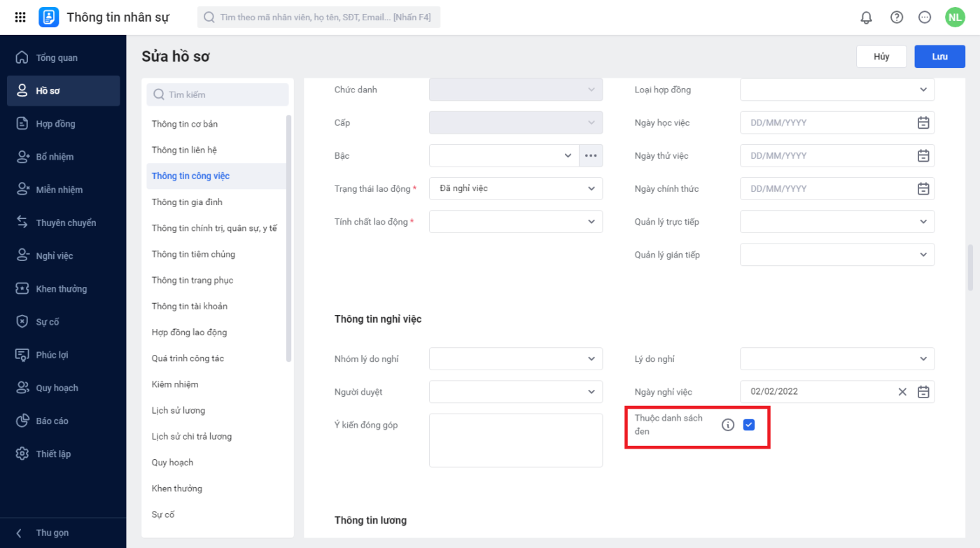Click the Sự cố shield icon

22,322
